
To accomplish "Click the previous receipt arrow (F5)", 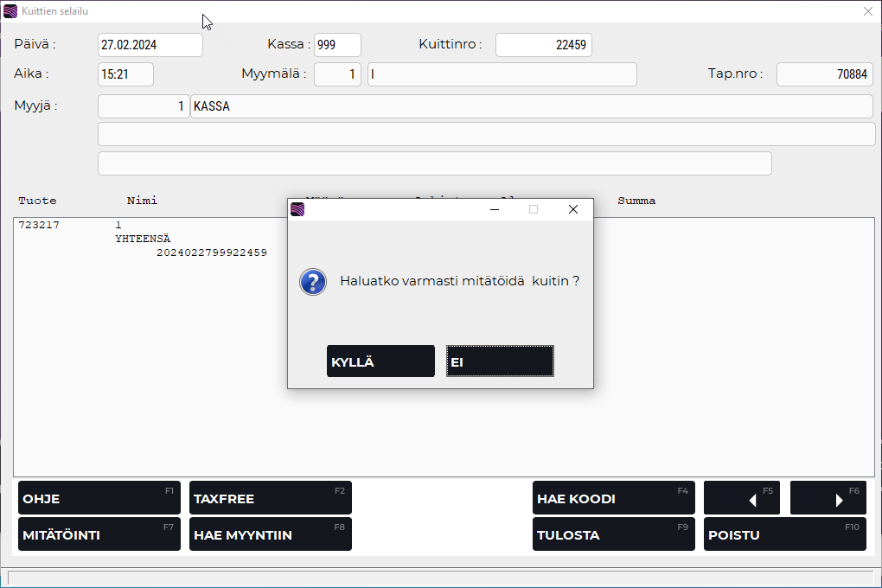I will [742, 498].
